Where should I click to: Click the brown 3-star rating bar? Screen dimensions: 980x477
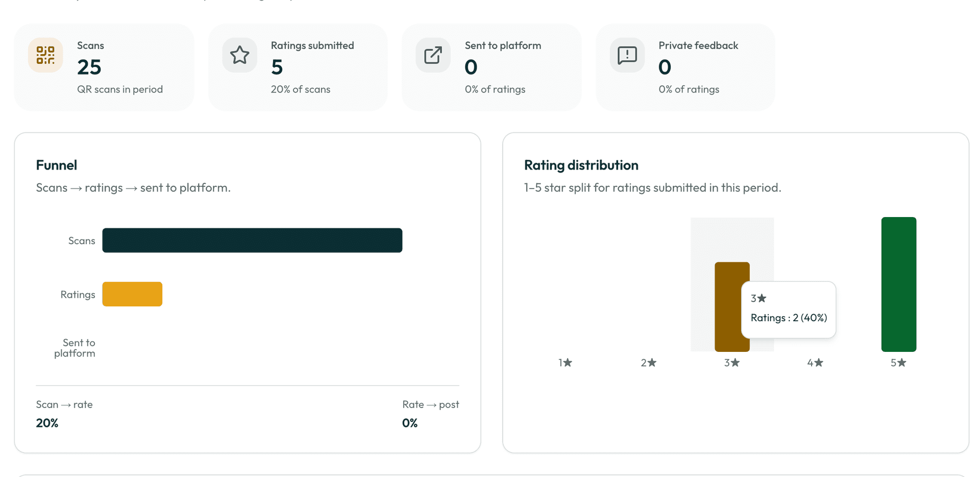pyautogui.click(x=732, y=306)
